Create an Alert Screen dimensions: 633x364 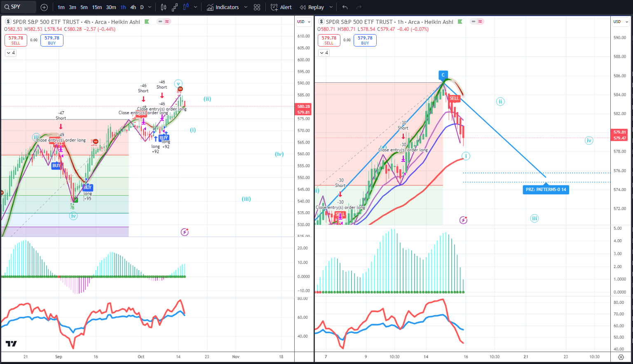[281, 7]
